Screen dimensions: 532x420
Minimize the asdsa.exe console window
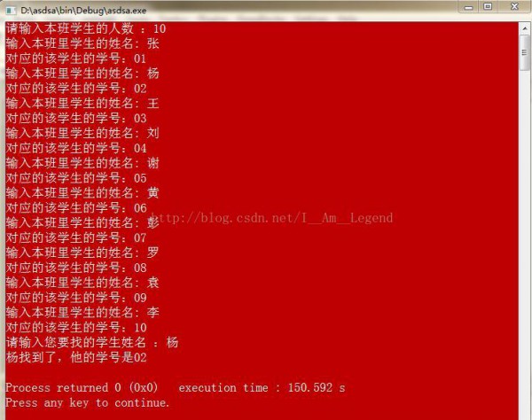point(468,7)
